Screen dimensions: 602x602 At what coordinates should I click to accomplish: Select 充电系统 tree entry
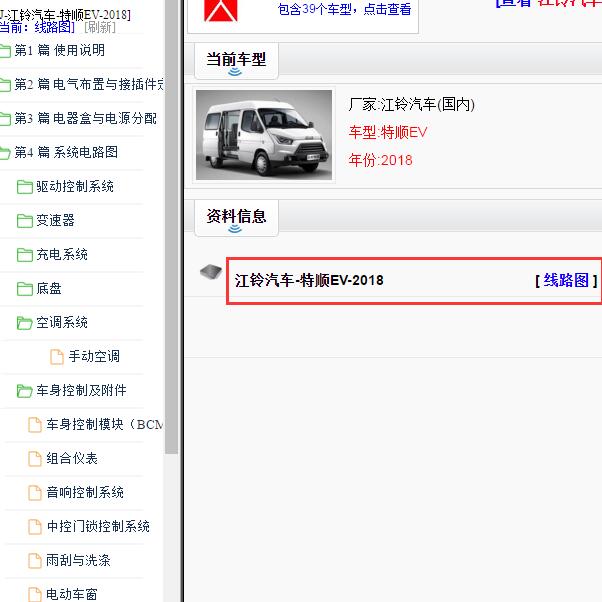pos(62,254)
